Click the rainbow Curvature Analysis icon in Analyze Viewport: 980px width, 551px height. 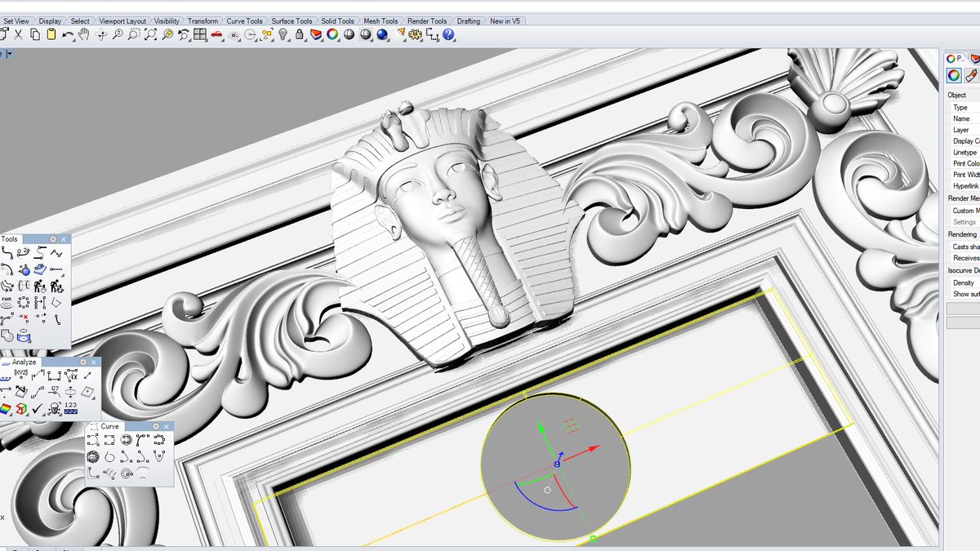(5, 408)
